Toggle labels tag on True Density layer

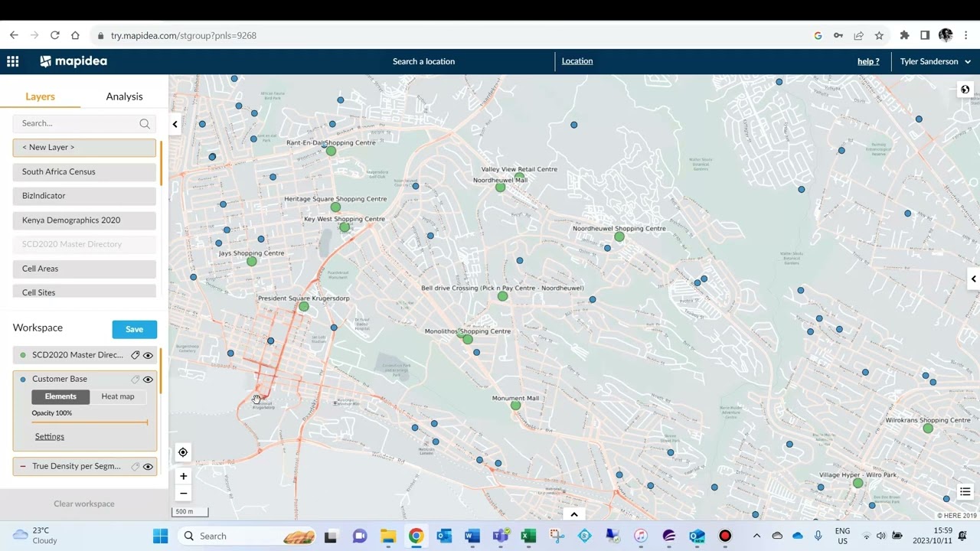tap(135, 466)
